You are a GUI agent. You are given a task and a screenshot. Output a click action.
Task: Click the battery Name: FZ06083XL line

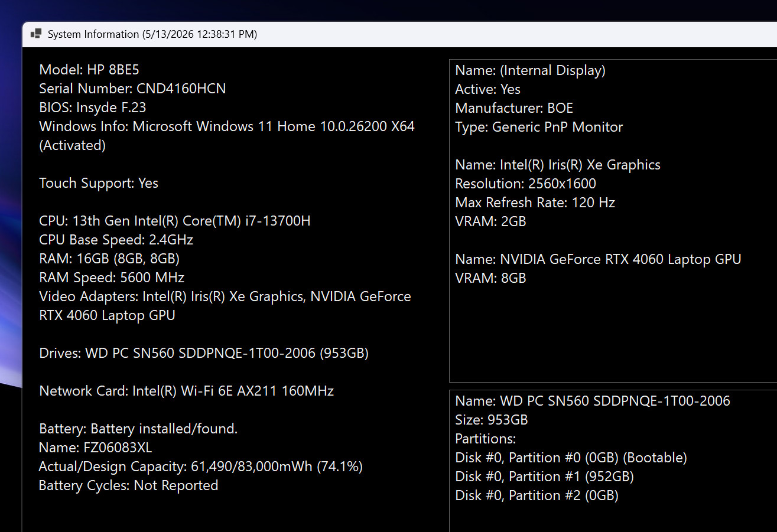(x=96, y=448)
